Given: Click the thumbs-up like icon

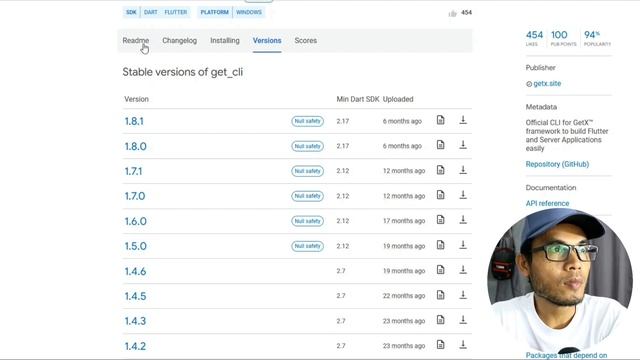Looking at the screenshot, I should [453, 13].
